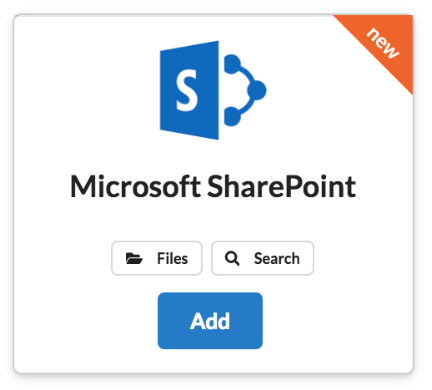
Task: Click the Microsoft SharePoint title text
Action: 213,186
